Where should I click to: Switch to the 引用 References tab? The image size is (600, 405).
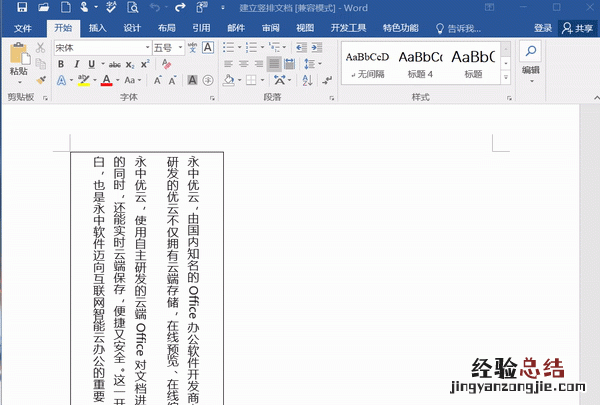click(x=201, y=28)
